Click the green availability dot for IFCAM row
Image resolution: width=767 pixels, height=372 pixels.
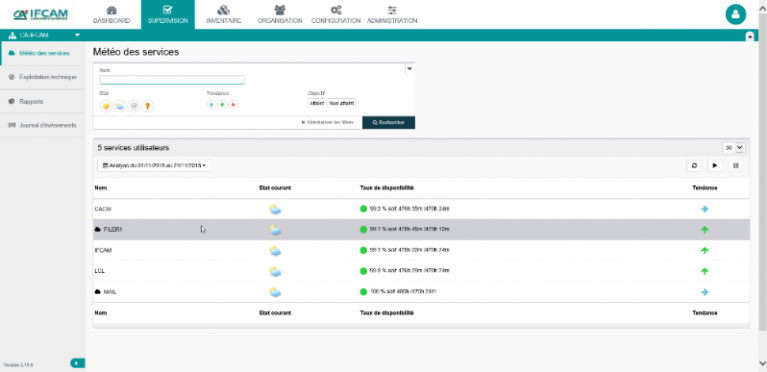(363, 250)
